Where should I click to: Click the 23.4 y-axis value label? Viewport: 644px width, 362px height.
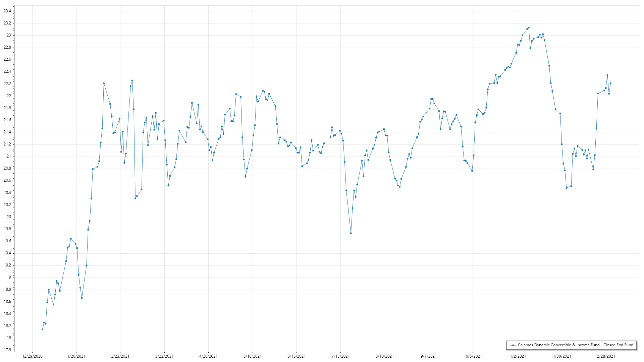click(x=7, y=11)
